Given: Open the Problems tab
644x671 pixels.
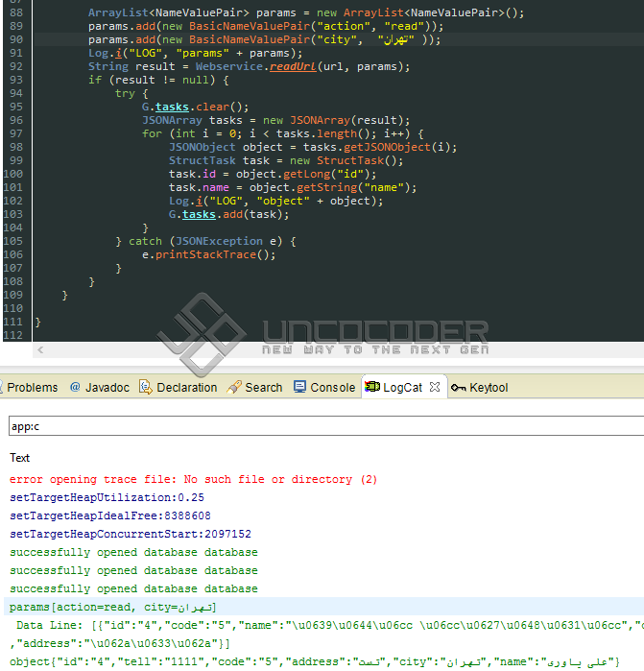Looking at the screenshot, I should click(x=30, y=388).
